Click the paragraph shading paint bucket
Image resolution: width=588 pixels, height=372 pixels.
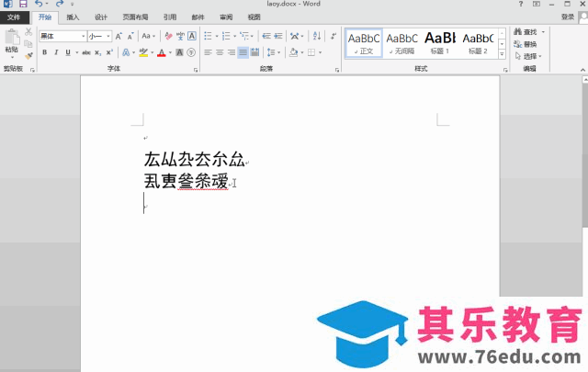click(294, 52)
